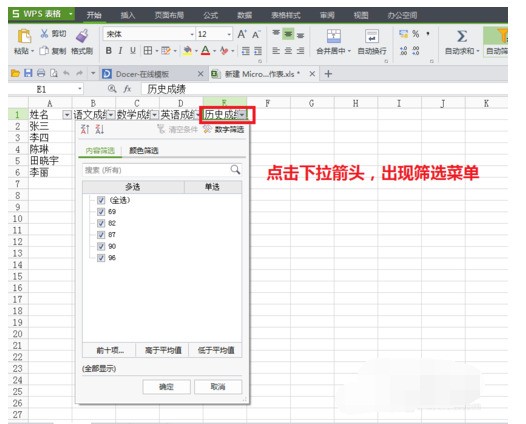This screenshot has height=424, width=526.
Task: Click the font color A icon
Action: [205, 51]
